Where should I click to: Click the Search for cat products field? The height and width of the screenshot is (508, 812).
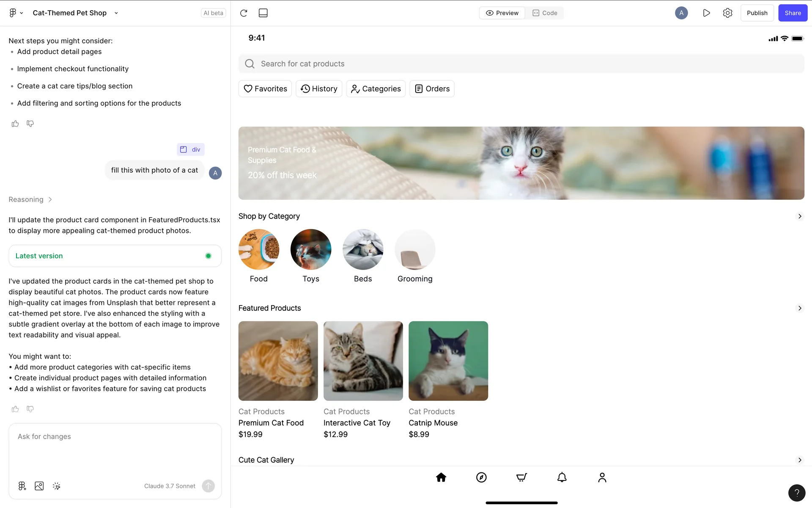pos(521,64)
